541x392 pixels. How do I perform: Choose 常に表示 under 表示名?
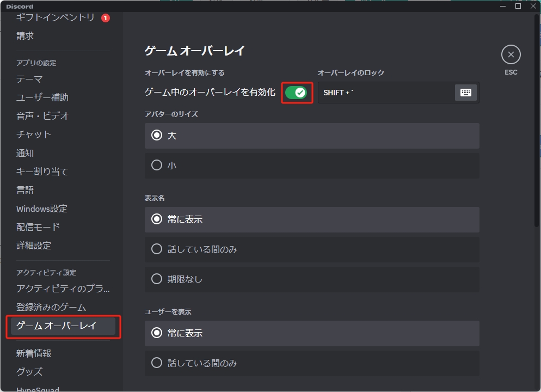tap(312, 219)
